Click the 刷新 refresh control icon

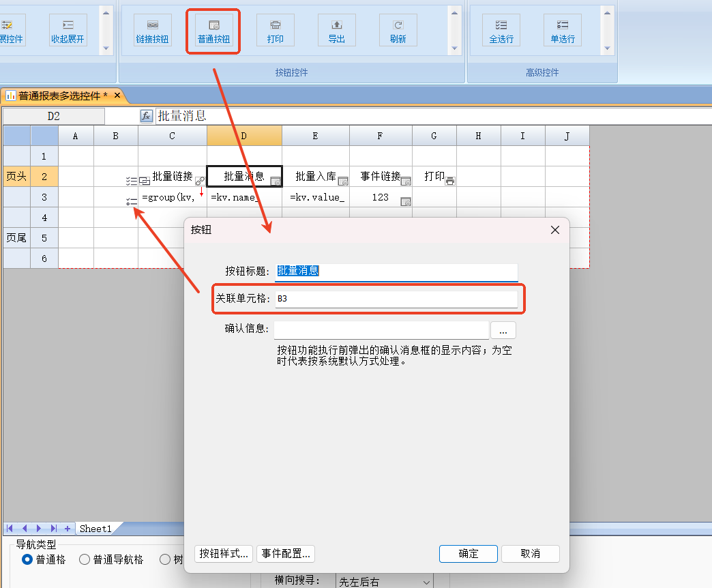398,31
